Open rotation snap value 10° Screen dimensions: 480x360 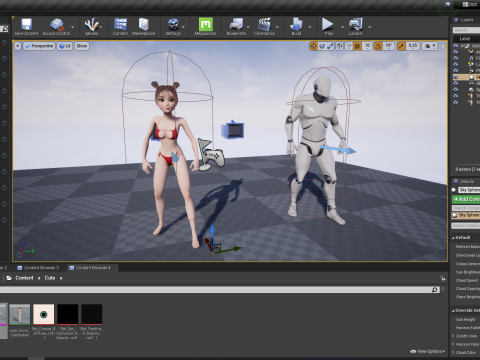pyautogui.click(x=388, y=46)
